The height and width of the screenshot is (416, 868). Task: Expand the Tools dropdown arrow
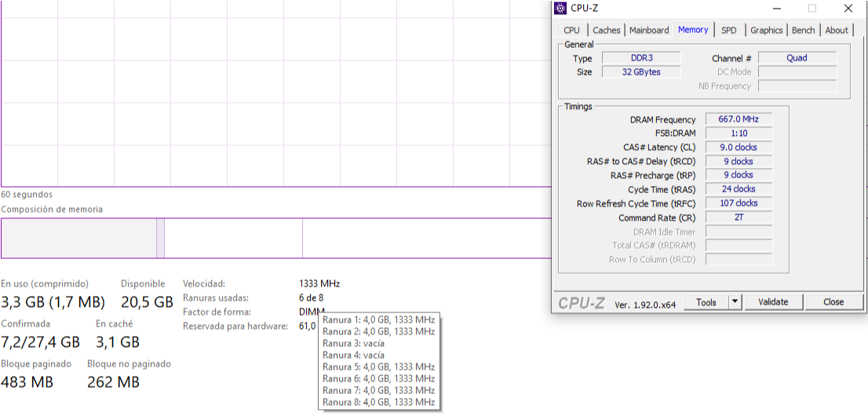point(735,302)
